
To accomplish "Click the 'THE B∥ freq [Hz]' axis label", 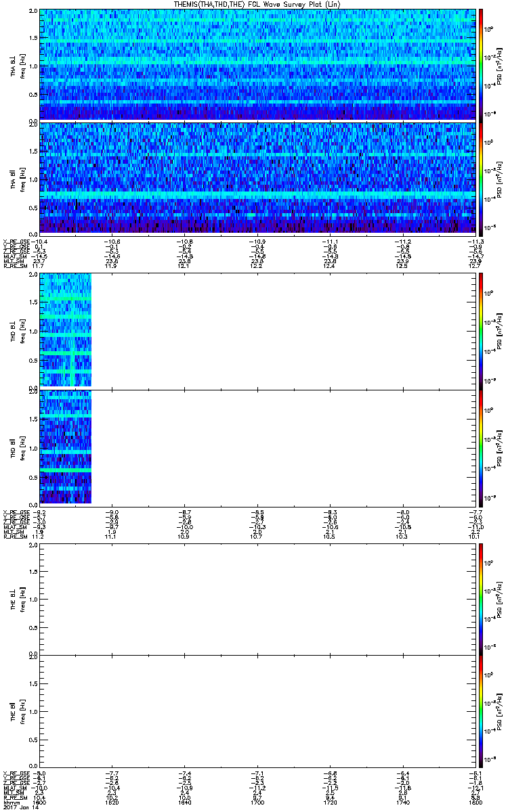I will (16, 710).
